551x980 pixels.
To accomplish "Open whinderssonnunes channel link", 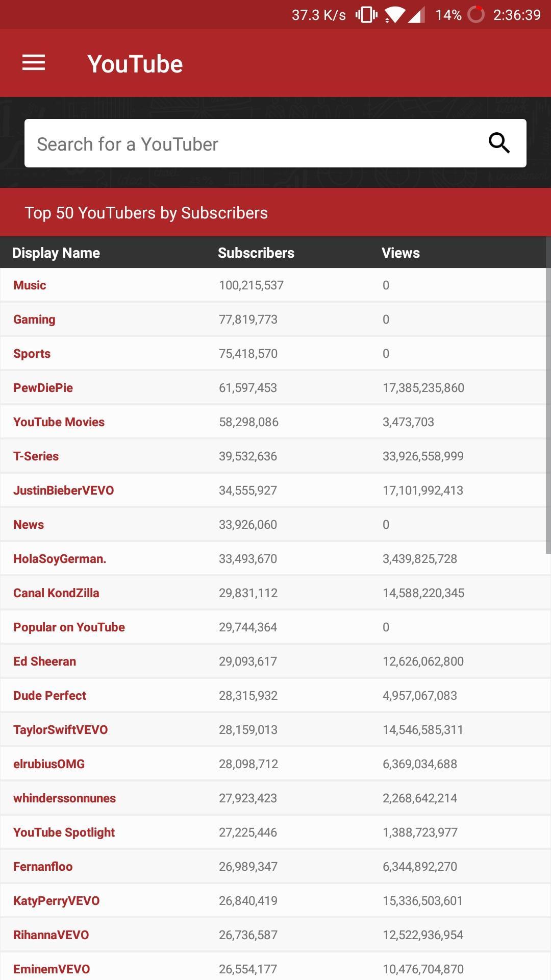I will (x=64, y=798).
